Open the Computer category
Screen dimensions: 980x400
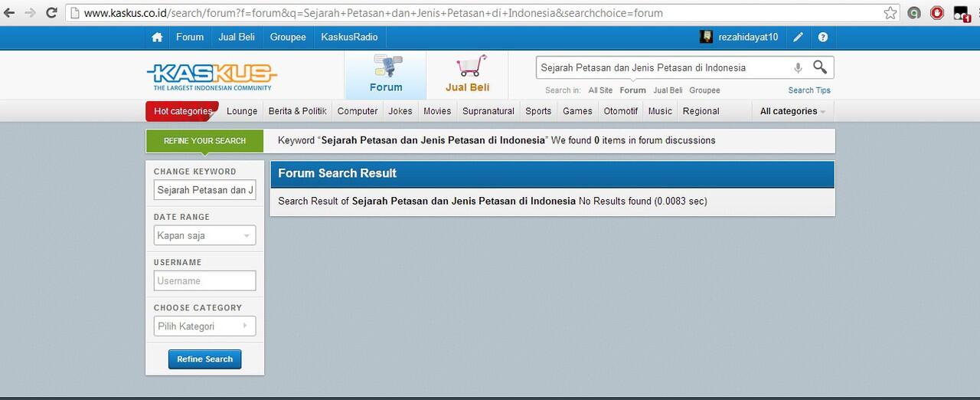(x=358, y=111)
